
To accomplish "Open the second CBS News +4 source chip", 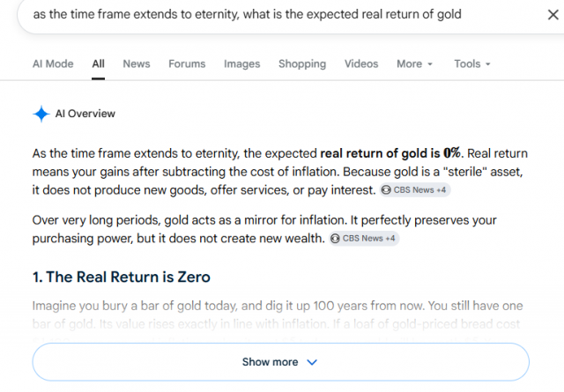I will 364,239.
